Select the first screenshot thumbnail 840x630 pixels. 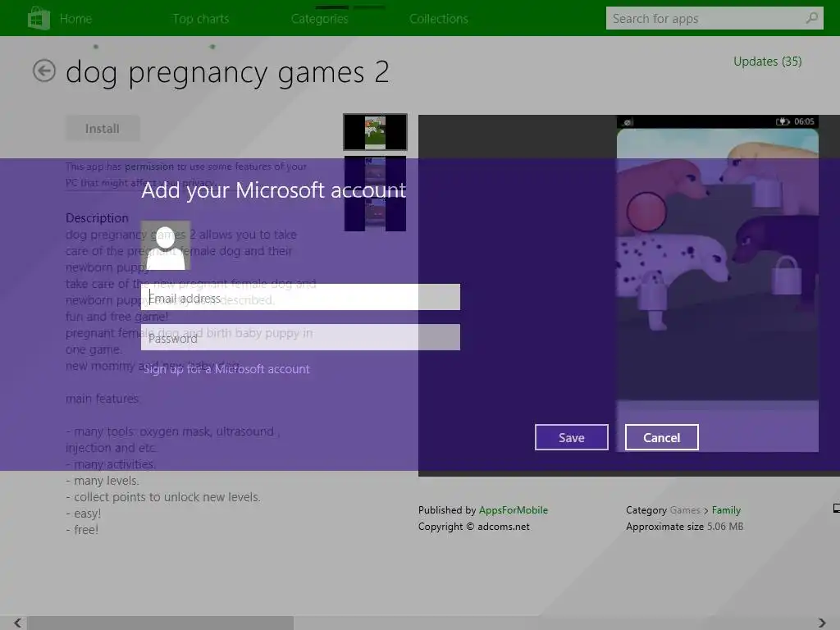(375, 132)
